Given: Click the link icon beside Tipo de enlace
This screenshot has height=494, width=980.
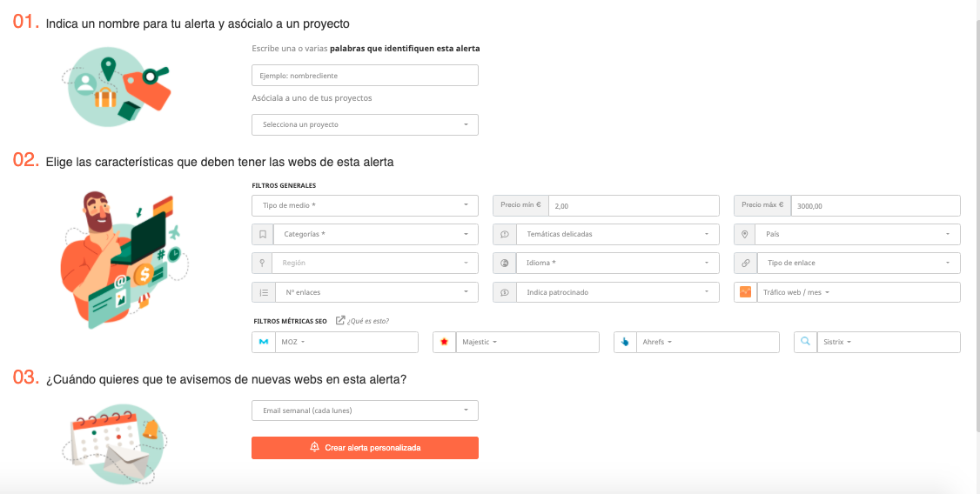Looking at the screenshot, I should 745,264.
